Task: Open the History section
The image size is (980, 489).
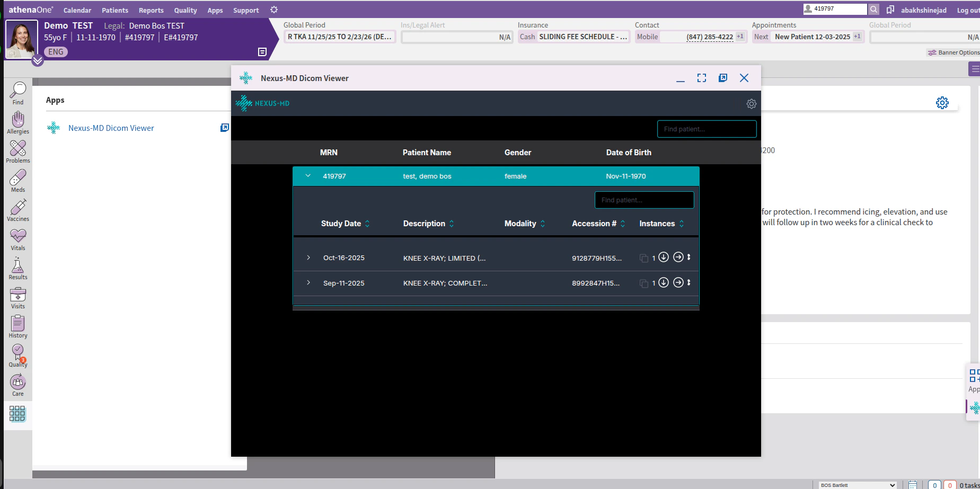Action: click(18, 327)
